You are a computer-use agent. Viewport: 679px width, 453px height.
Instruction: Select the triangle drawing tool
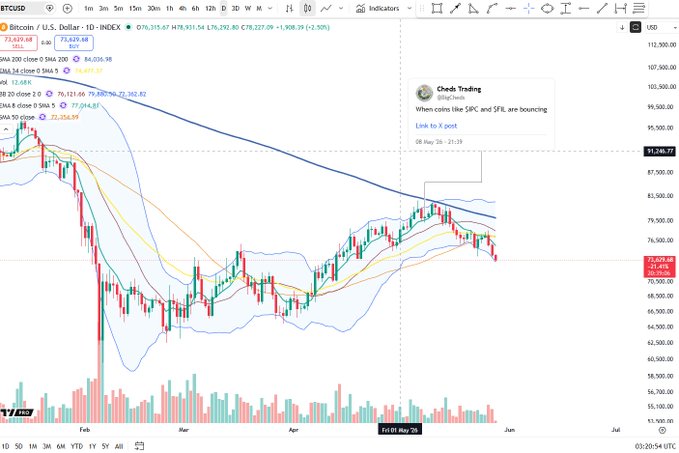coord(473,8)
